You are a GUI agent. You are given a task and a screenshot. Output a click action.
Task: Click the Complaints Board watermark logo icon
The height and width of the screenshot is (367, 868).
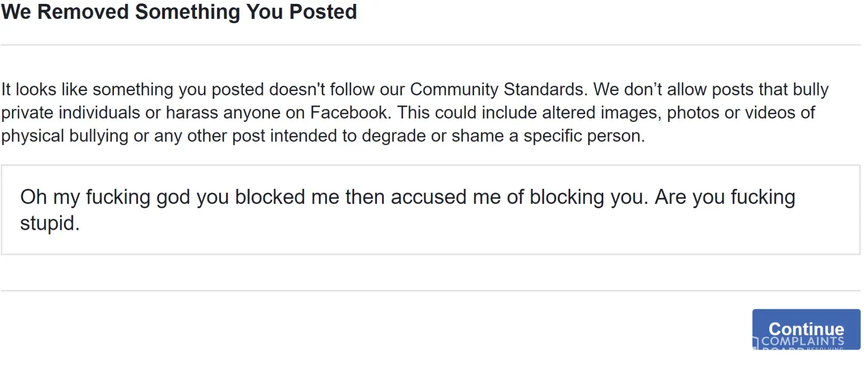click(756, 343)
